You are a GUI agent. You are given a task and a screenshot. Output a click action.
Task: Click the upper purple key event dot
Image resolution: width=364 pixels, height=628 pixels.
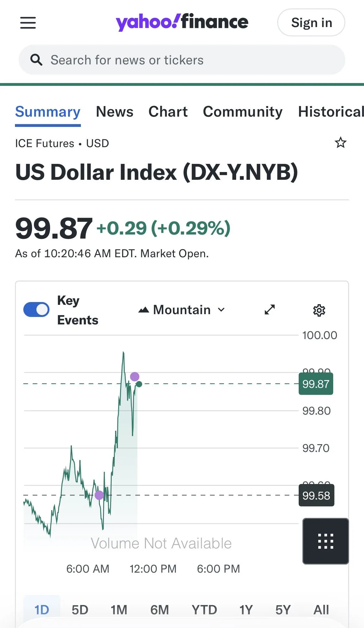(x=135, y=377)
